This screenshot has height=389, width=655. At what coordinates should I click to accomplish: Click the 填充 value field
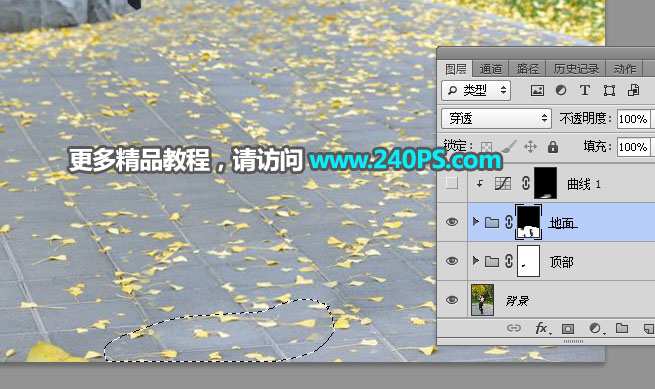[633, 147]
